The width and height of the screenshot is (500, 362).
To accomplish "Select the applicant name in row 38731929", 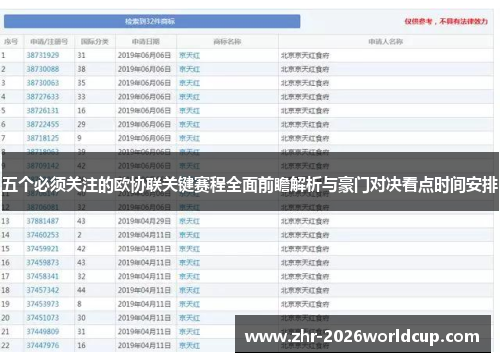I will pos(305,56).
